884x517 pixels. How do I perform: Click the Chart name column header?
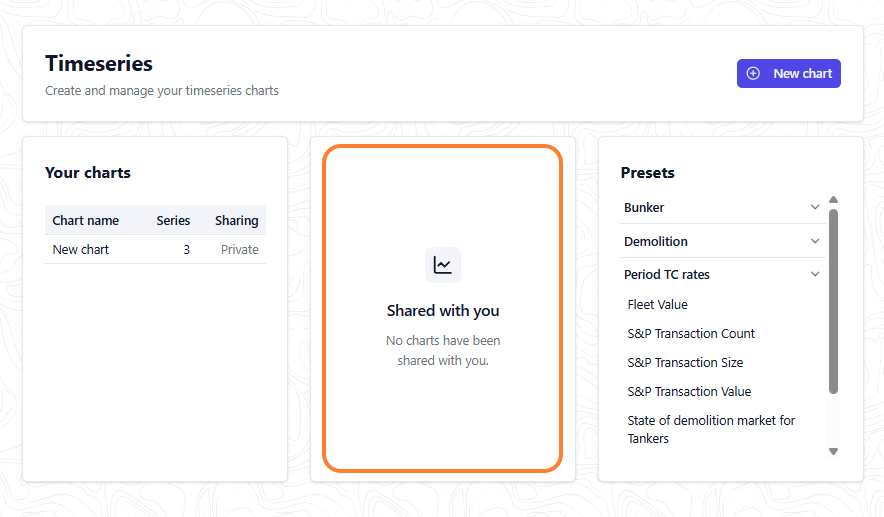click(x=86, y=220)
